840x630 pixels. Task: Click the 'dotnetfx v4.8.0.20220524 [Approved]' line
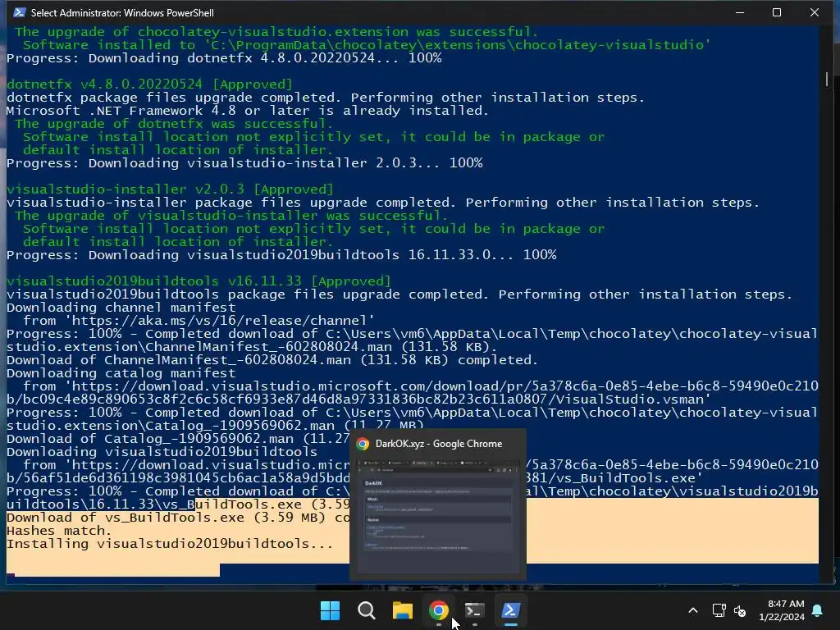(149, 84)
